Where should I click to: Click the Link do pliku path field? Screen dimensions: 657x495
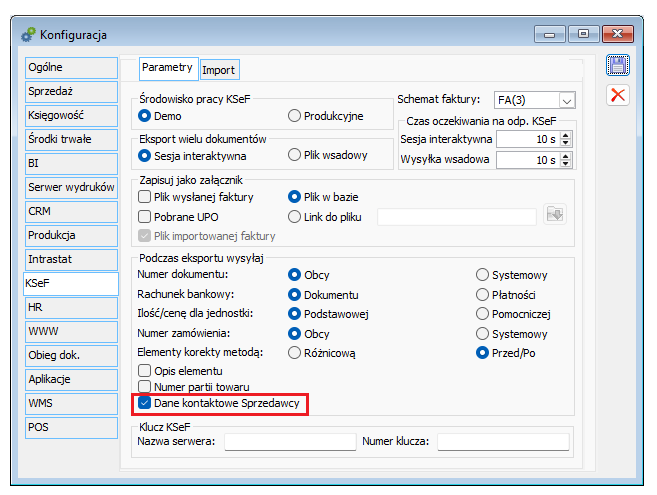[x=457, y=217]
